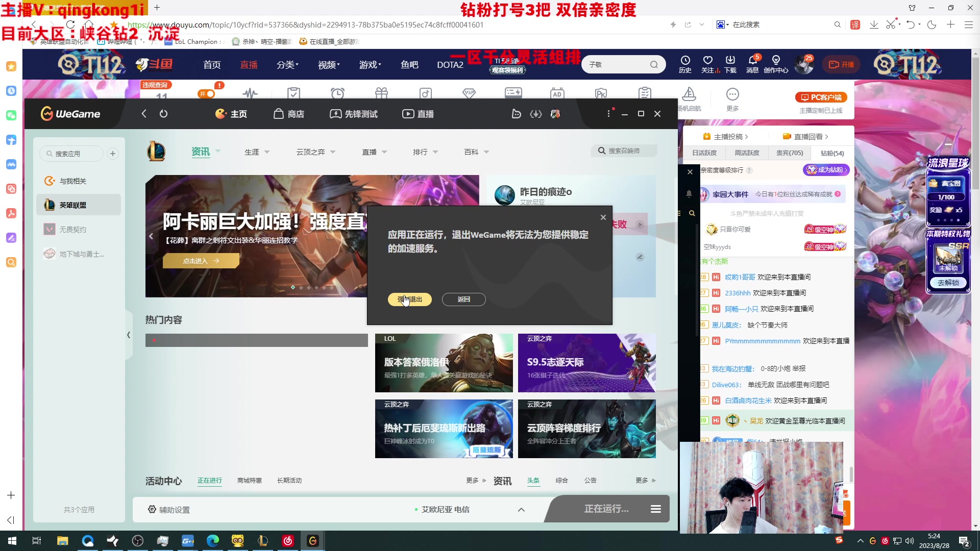Select 英雄联盟 in the sidebar

pyautogui.click(x=79, y=205)
